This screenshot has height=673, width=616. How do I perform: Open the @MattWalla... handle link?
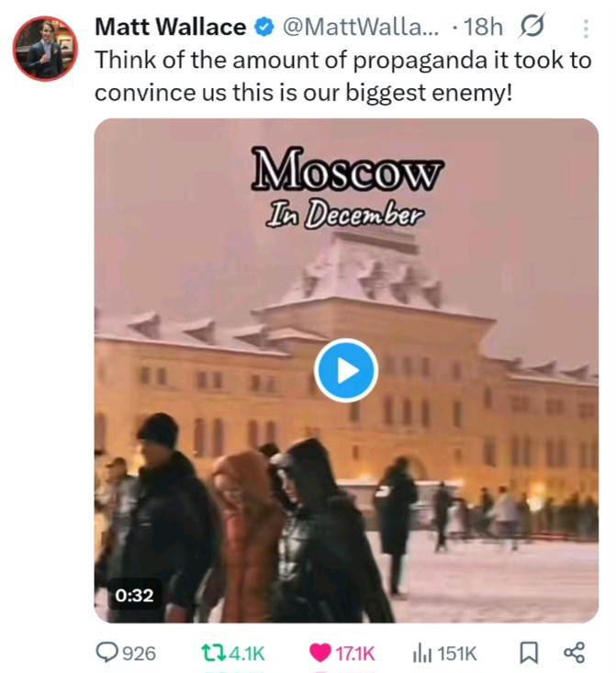[x=361, y=27]
